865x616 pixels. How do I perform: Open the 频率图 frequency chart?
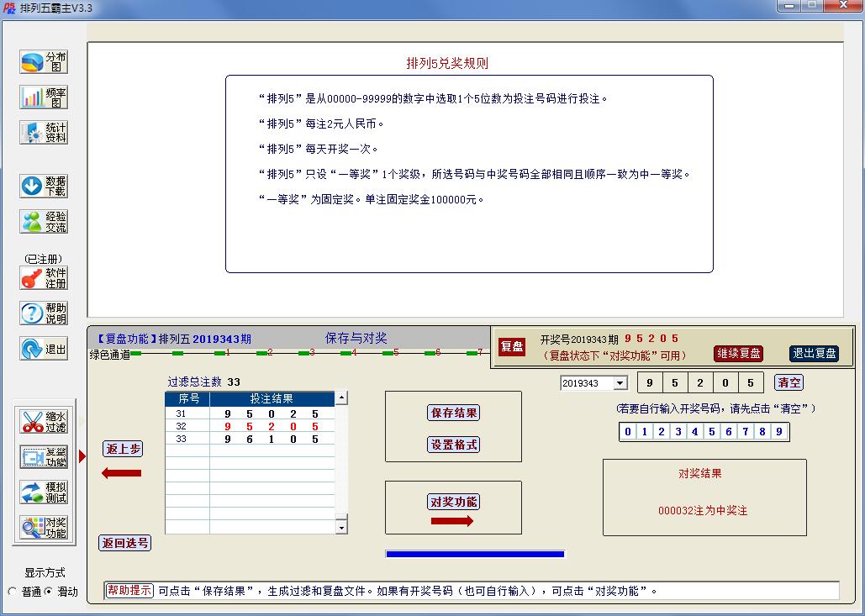(42, 96)
